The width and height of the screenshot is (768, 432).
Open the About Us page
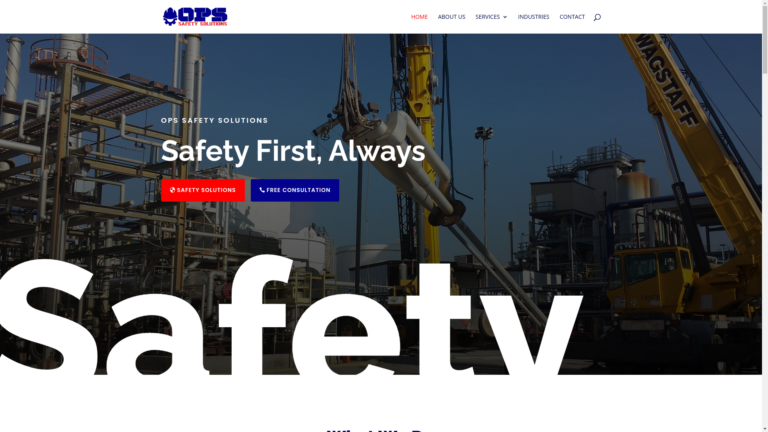[452, 17]
